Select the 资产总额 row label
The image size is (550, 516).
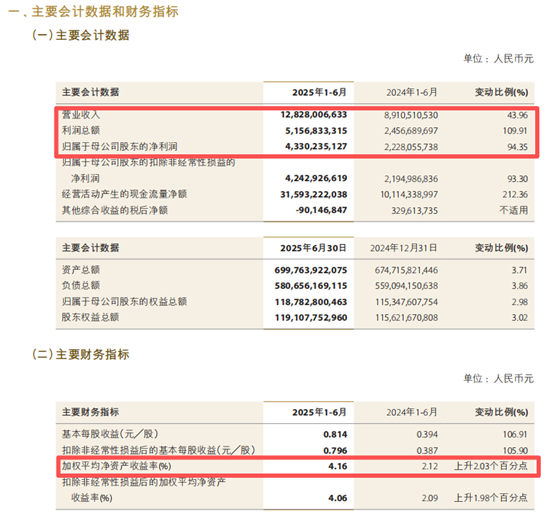pos(81,270)
